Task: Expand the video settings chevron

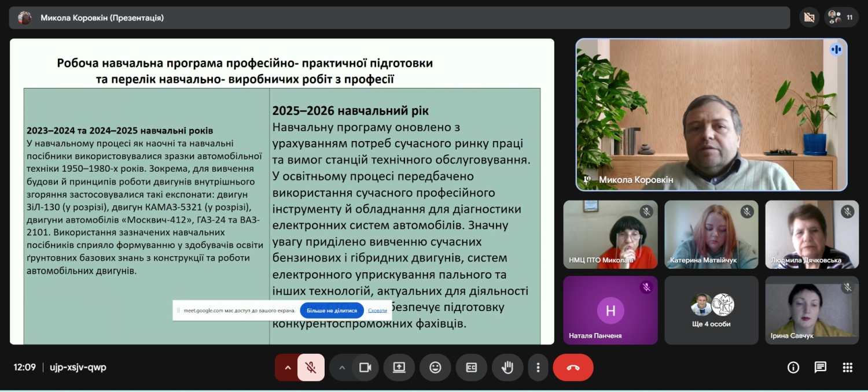Action: pos(341,367)
